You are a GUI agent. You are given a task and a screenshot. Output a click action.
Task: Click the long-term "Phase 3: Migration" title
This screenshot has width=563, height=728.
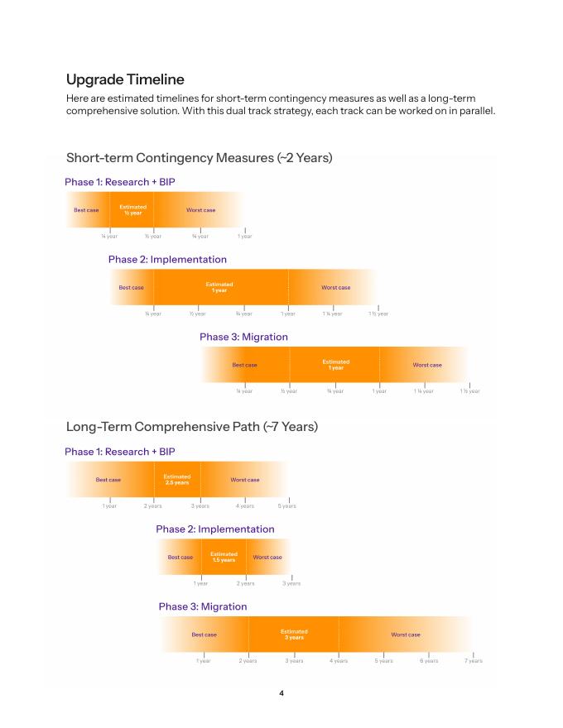[x=203, y=606]
